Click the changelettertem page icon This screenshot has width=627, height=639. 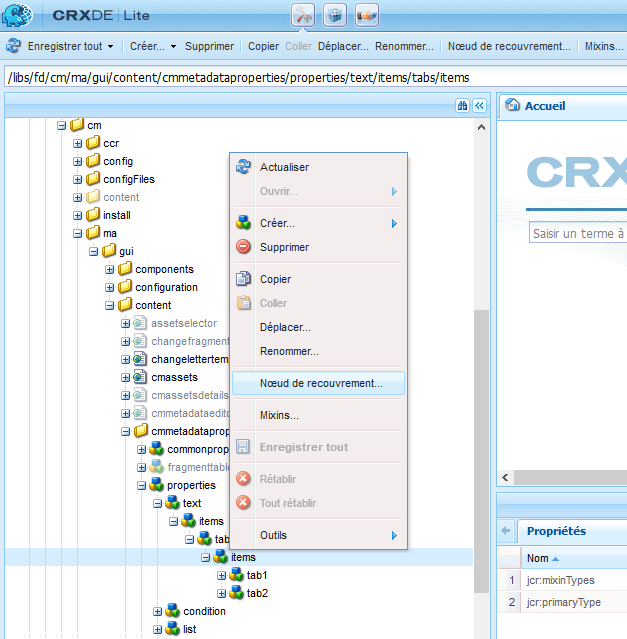[140, 359]
